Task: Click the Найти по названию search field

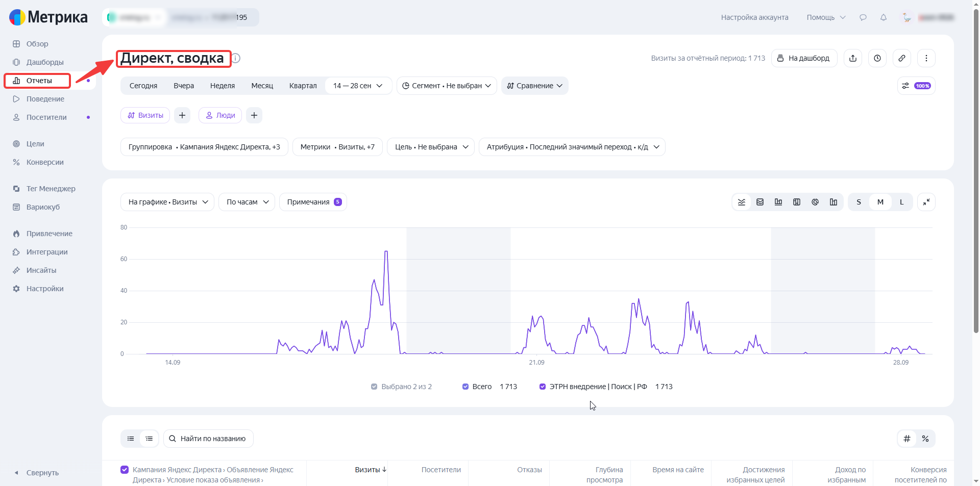Action: coord(208,439)
